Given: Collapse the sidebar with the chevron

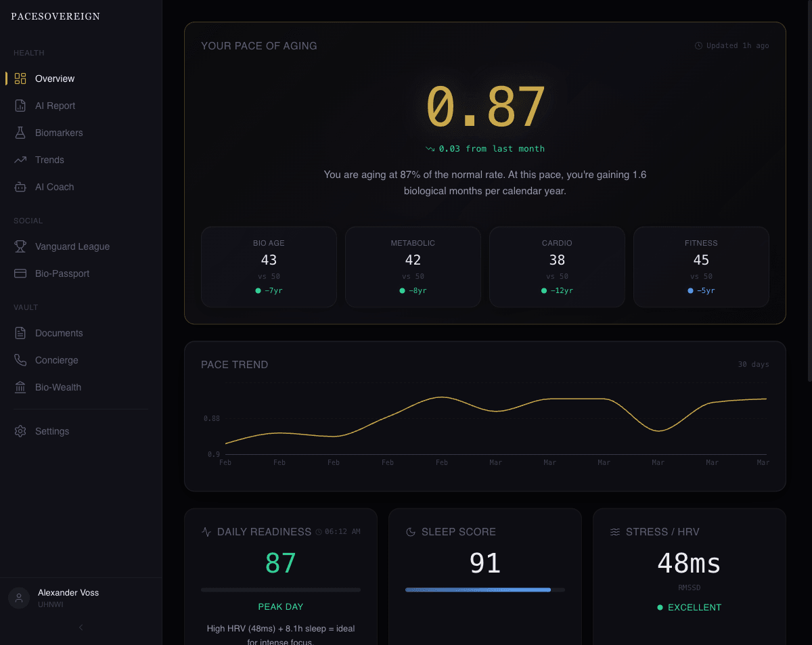Looking at the screenshot, I should coord(81,627).
